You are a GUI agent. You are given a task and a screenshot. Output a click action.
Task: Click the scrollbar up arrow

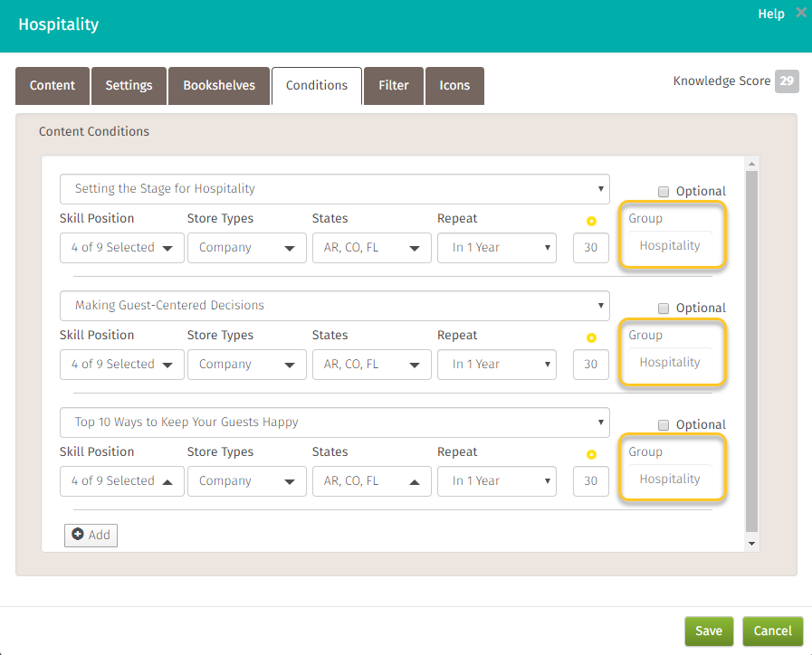752,164
